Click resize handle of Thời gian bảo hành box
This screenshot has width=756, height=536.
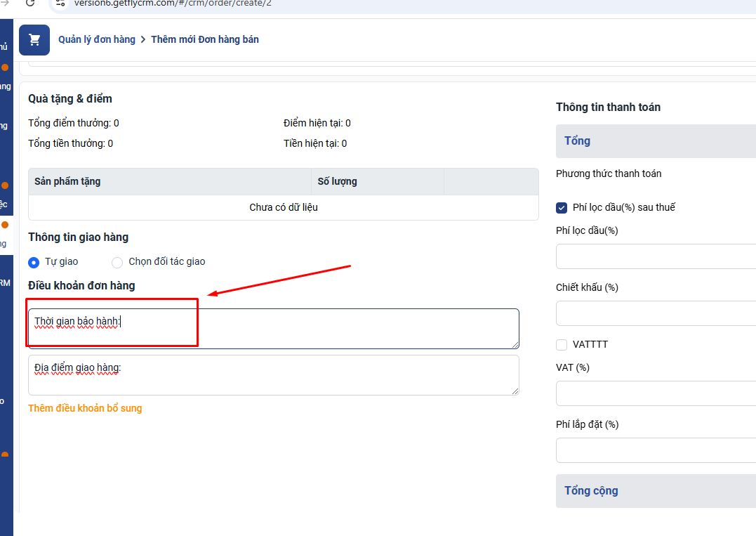coord(515,344)
